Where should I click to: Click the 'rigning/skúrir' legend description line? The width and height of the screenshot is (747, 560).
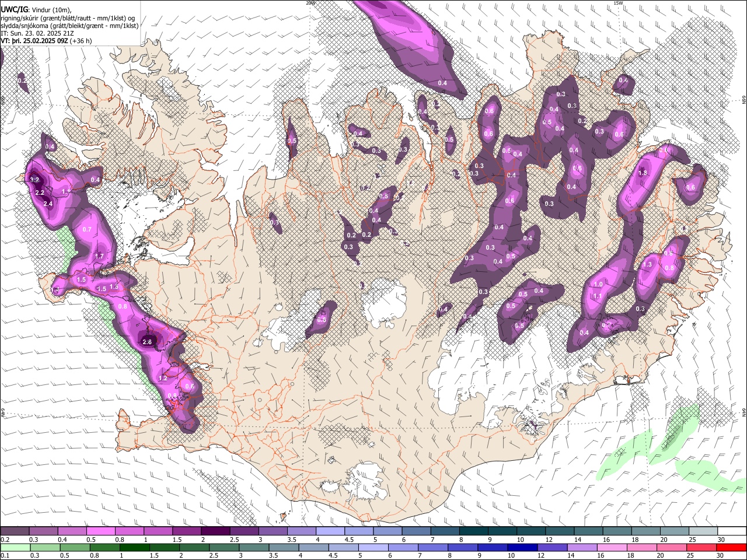point(67,17)
